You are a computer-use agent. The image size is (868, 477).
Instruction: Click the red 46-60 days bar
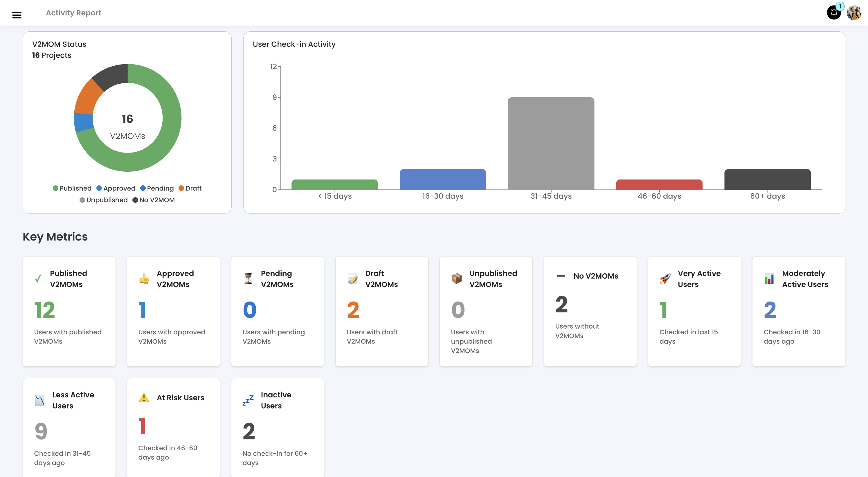tap(659, 184)
